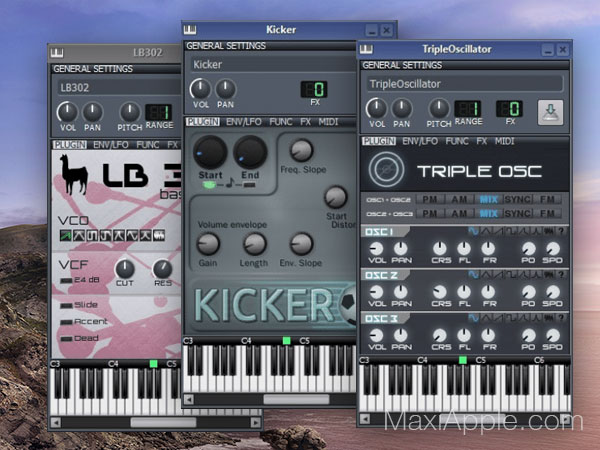600x450 pixels.
Task: Select sine wave for OSC 3
Action: [x=473, y=318]
